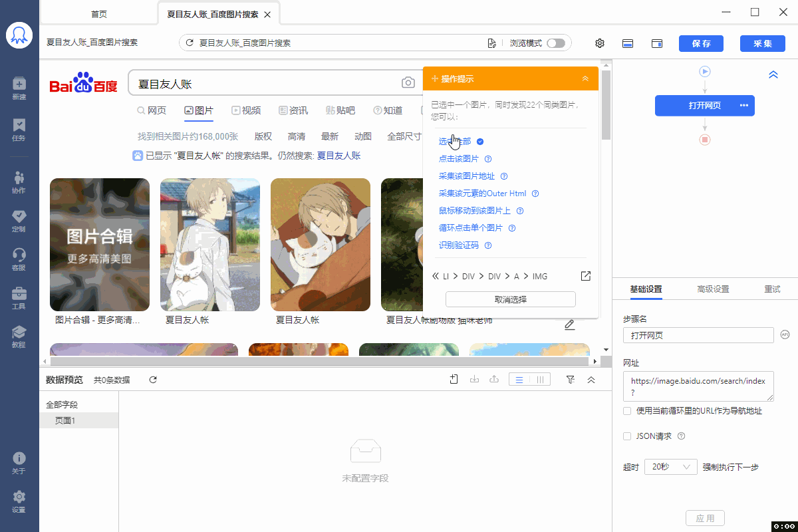Click the page script icon beside 浏览模式

[492, 43]
